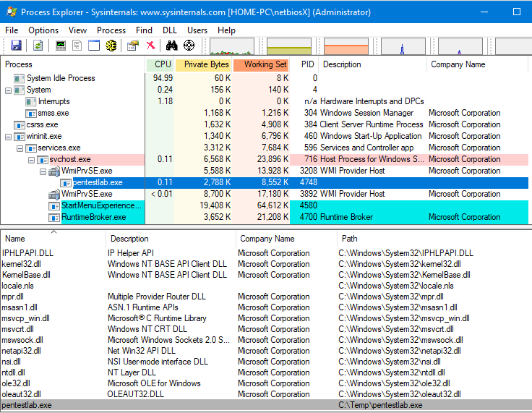Click the Refresh Now toolbar icon
Image resolution: width=532 pixels, height=413 pixels.
click(38, 46)
